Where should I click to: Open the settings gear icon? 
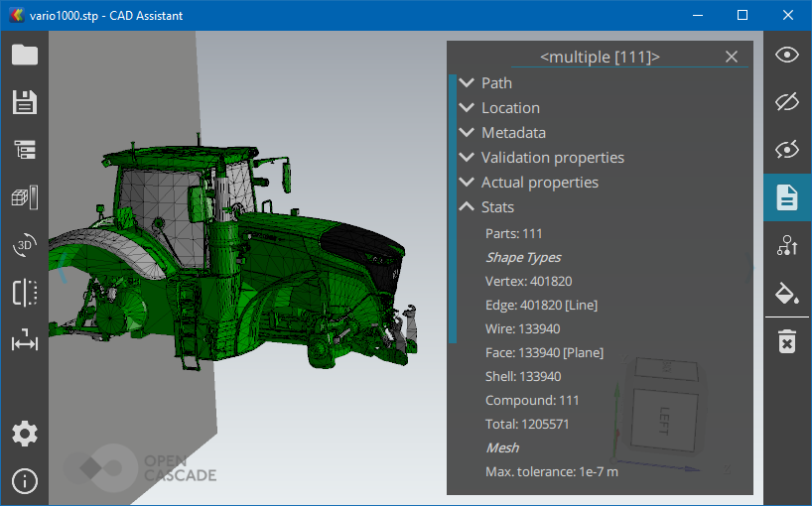click(x=25, y=434)
